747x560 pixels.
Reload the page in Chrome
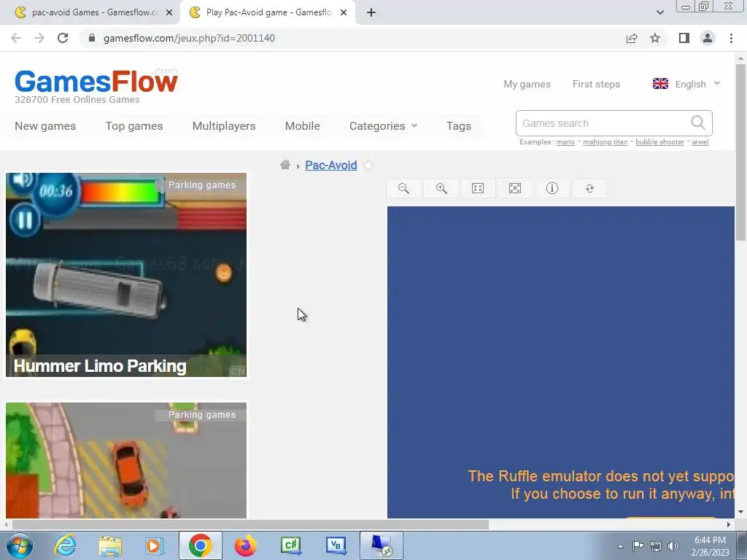[x=63, y=38]
